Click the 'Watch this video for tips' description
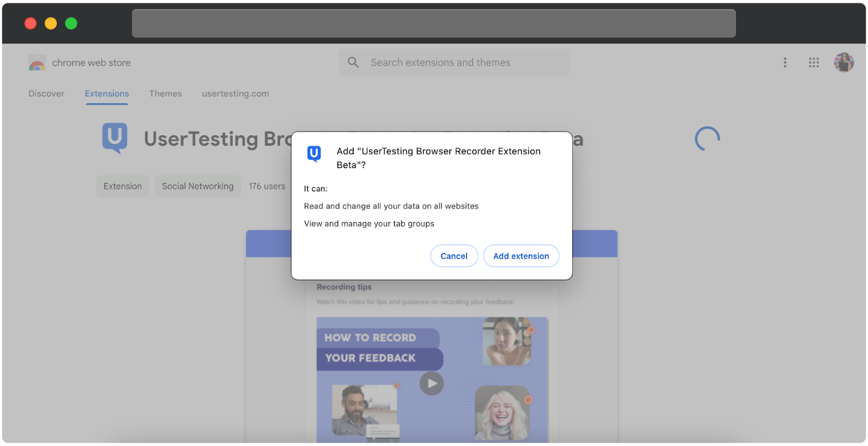Viewport: 868px width, 446px height. click(416, 302)
